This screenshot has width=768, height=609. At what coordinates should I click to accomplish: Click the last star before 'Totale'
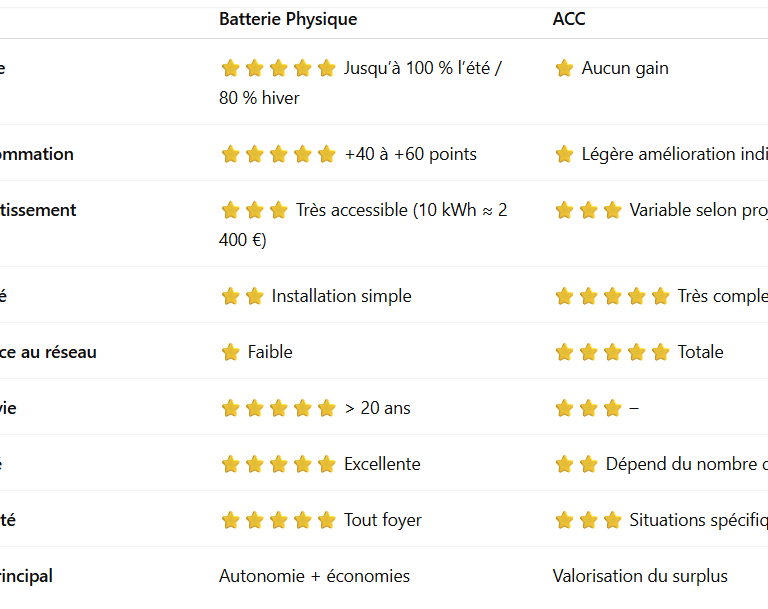click(x=660, y=352)
